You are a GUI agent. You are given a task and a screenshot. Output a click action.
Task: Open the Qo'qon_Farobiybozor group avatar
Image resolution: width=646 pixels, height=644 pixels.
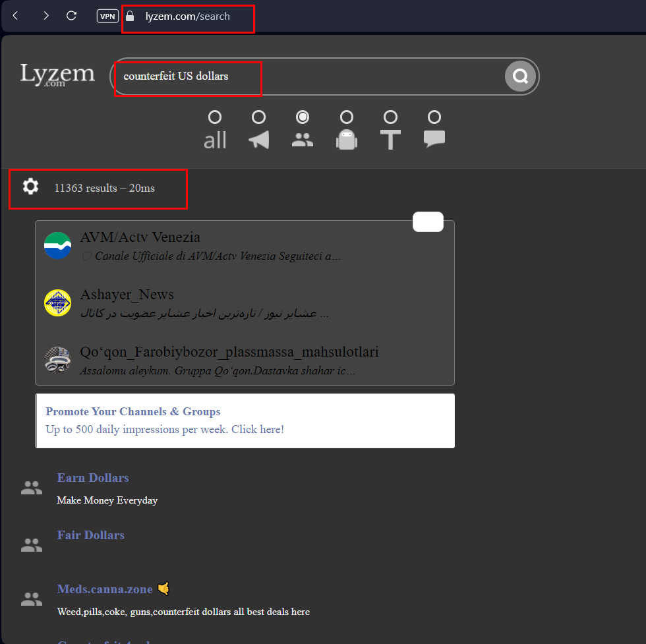pyautogui.click(x=58, y=360)
